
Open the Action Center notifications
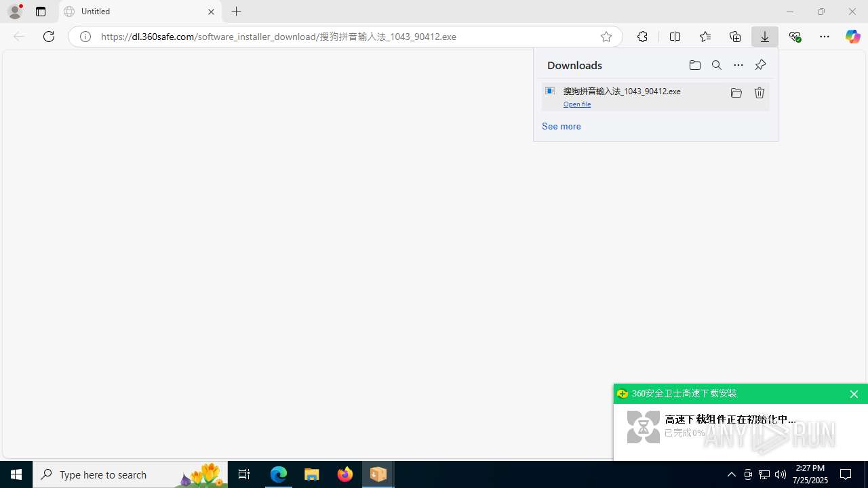(x=846, y=474)
